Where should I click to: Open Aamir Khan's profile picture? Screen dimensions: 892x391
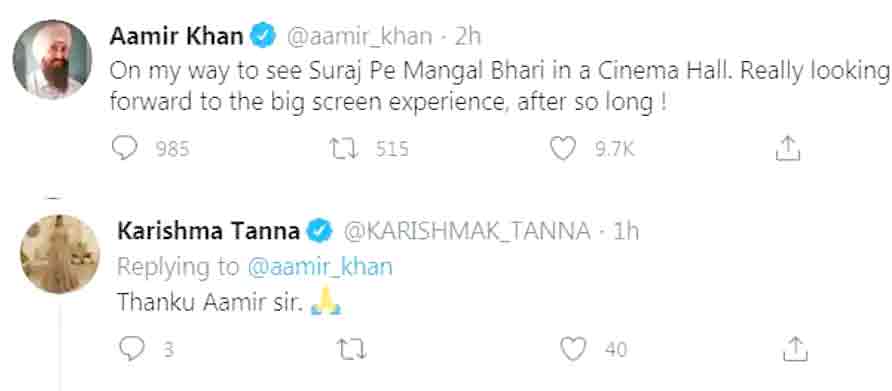(x=52, y=59)
